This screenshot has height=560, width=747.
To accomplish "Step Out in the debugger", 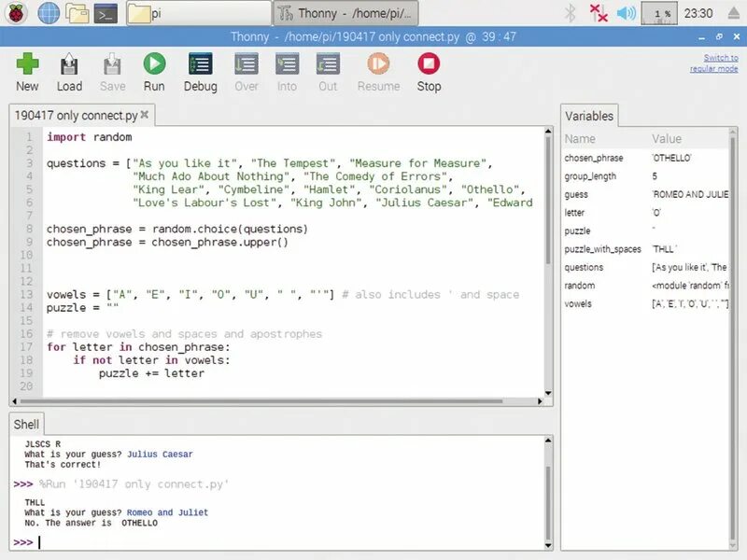I will pyautogui.click(x=328, y=73).
